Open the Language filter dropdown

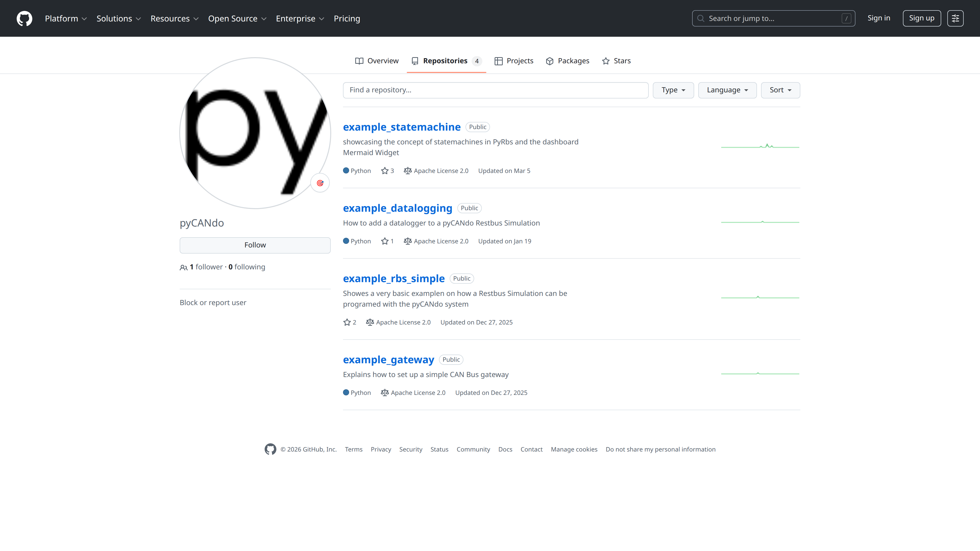pyautogui.click(x=727, y=90)
